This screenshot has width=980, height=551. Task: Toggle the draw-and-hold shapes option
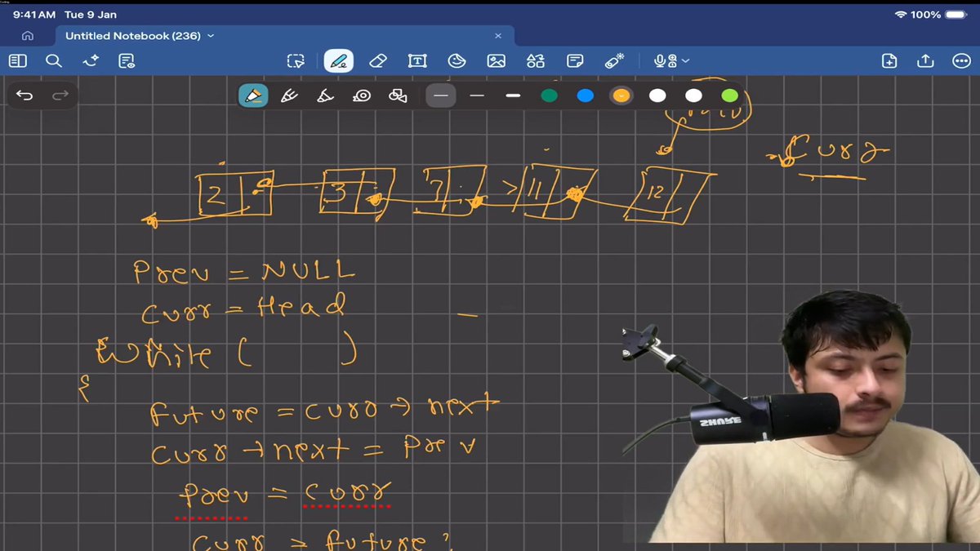point(398,96)
